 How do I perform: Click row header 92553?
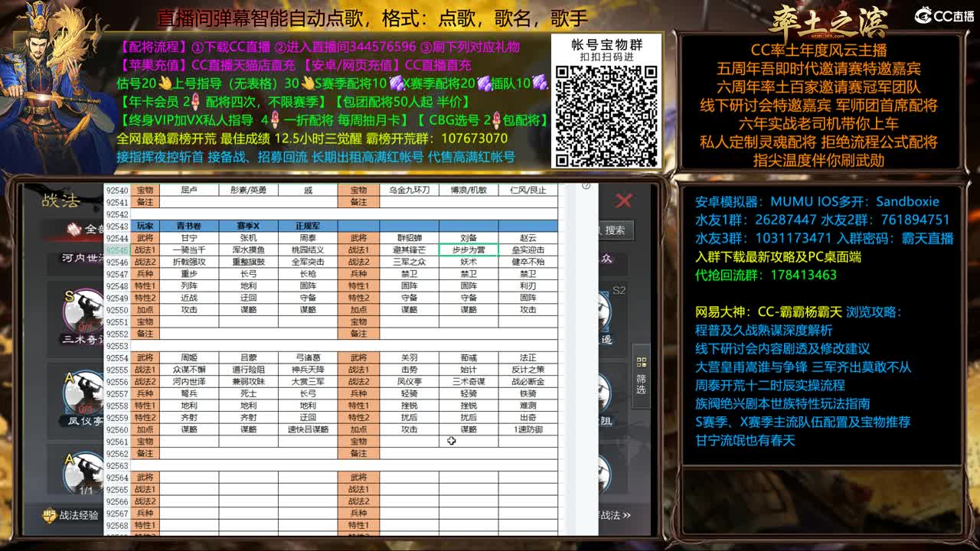(117, 346)
